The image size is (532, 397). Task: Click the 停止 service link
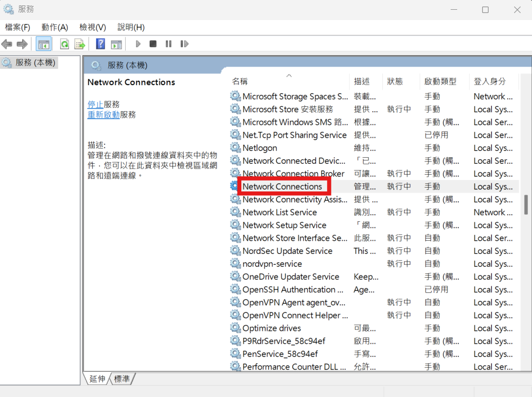(x=95, y=104)
